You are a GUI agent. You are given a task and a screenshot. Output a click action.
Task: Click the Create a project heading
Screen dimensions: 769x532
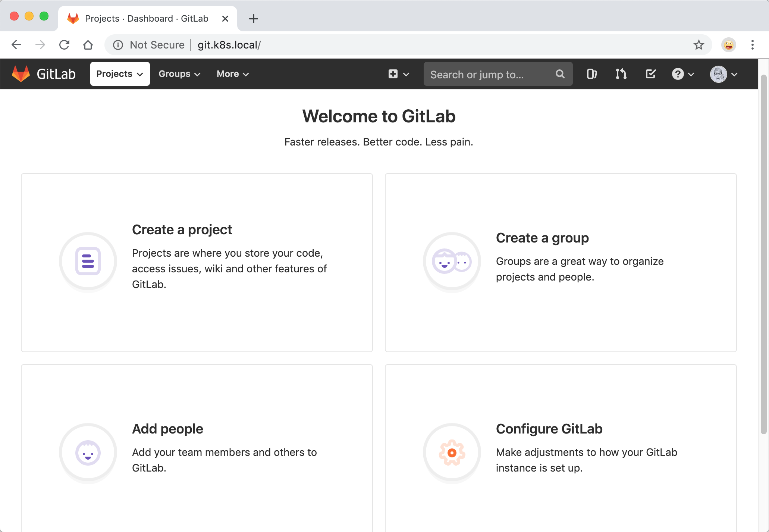pyautogui.click(x=182, y=230)
